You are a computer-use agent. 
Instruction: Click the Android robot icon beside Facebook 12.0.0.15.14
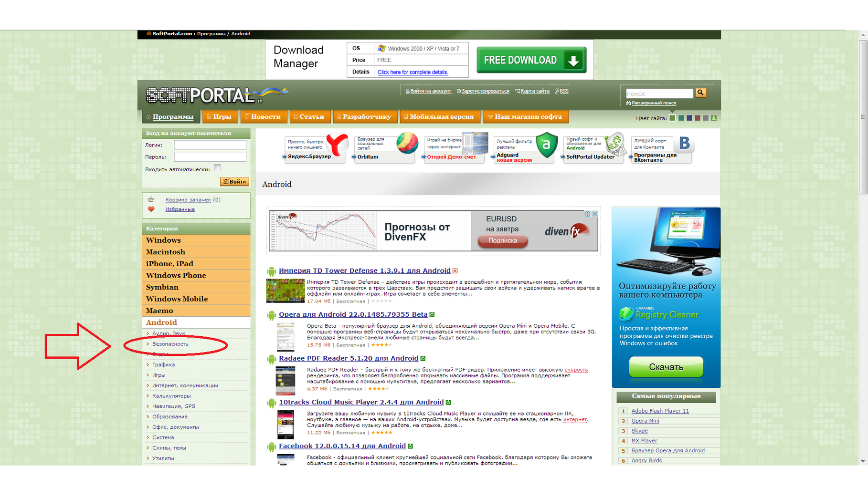click(x=272, y=447)
